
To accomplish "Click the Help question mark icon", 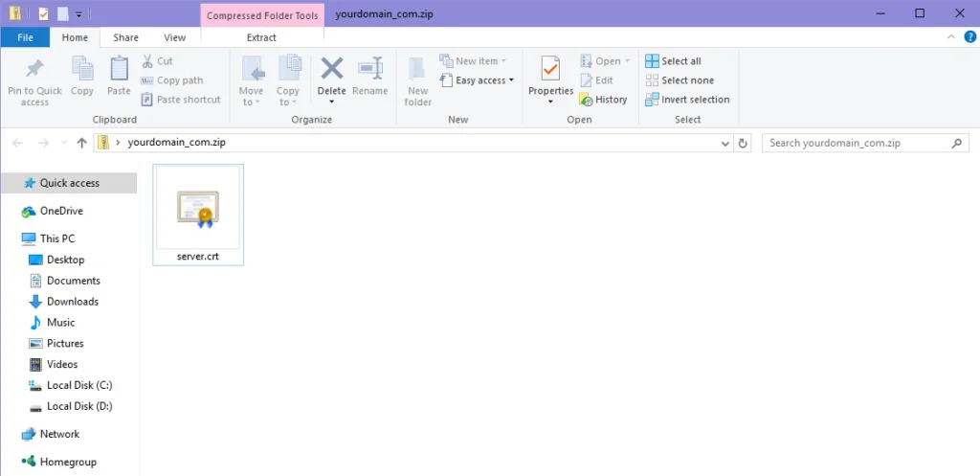I will coord(968,37).
